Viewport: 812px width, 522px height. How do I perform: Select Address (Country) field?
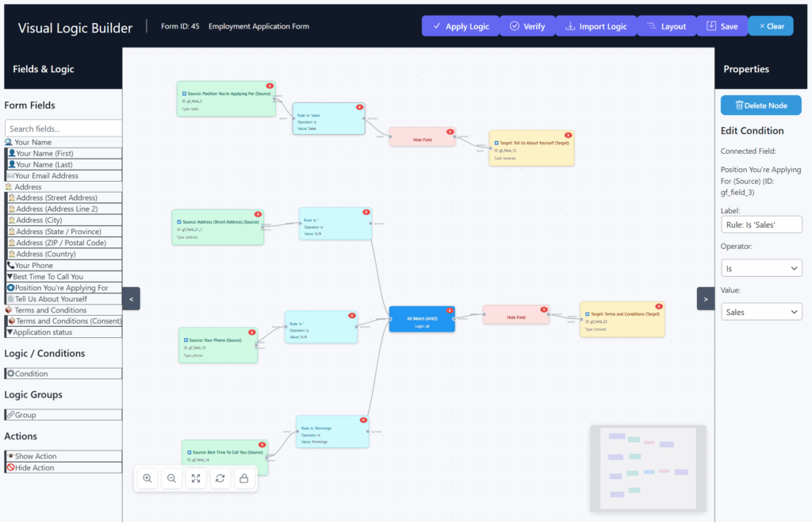(63, 254)
